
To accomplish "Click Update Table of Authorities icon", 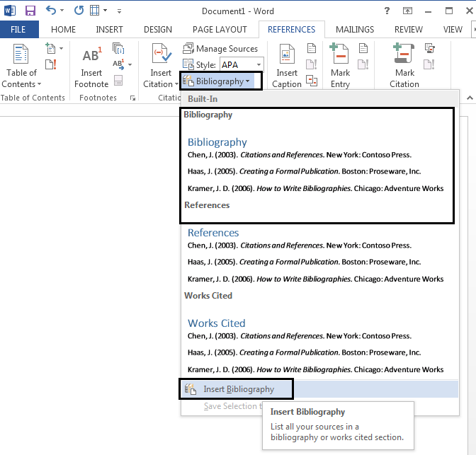I will coord(429,64).
